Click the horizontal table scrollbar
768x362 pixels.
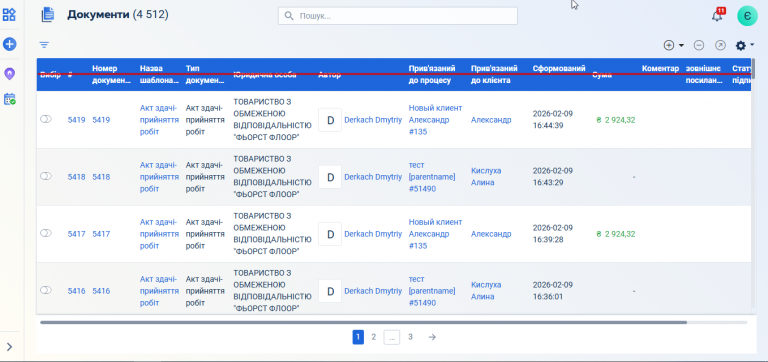click(363, 322)
